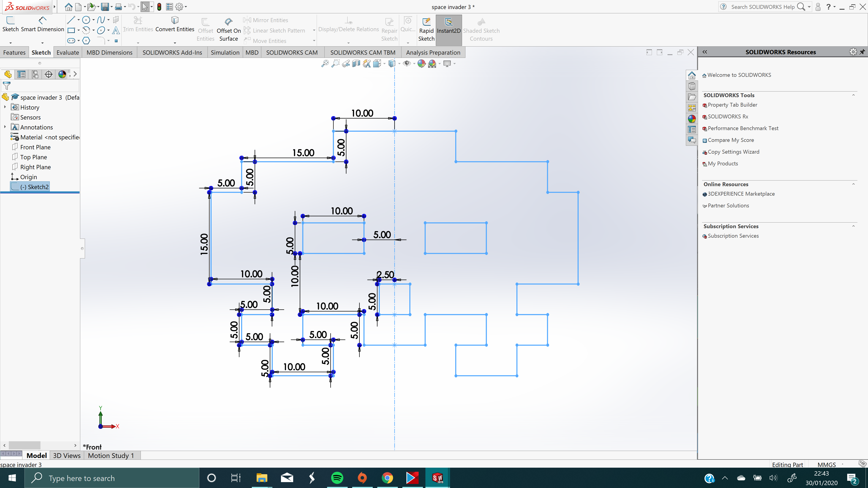Open the DimXpertManager panel tab

49,74
